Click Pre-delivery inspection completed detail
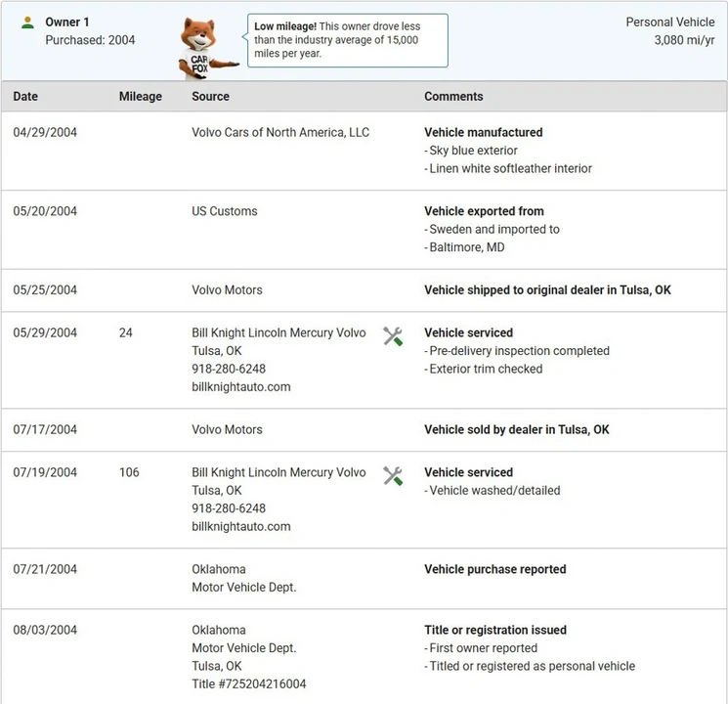The image size is (728, 704). tap(517, 351)
